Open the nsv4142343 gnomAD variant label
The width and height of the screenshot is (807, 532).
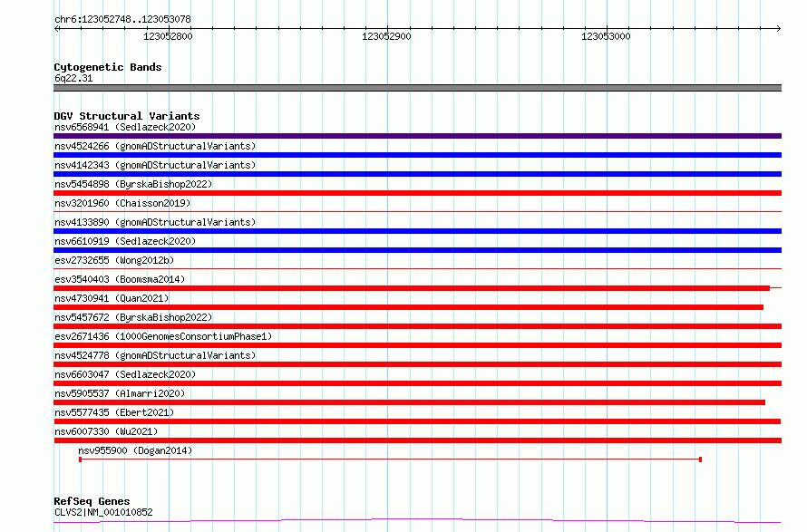(155, 165)
